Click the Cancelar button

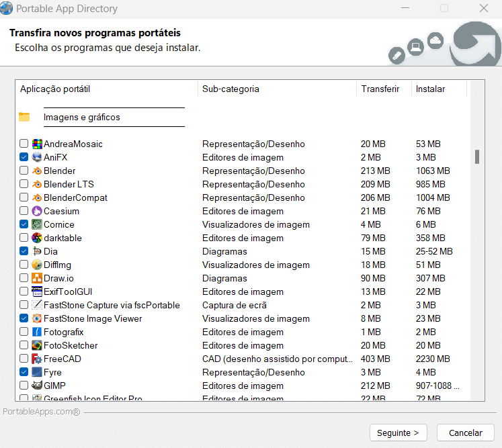pos(466,433)
